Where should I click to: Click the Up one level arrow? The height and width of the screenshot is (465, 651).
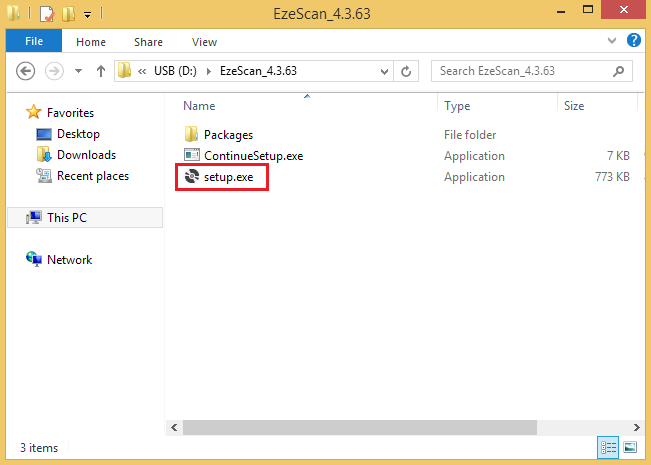tap(101, 72)
